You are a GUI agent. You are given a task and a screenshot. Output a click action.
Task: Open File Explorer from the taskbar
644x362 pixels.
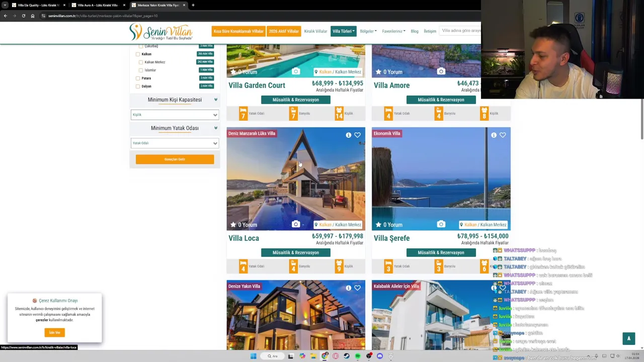[x=313, y=356]
